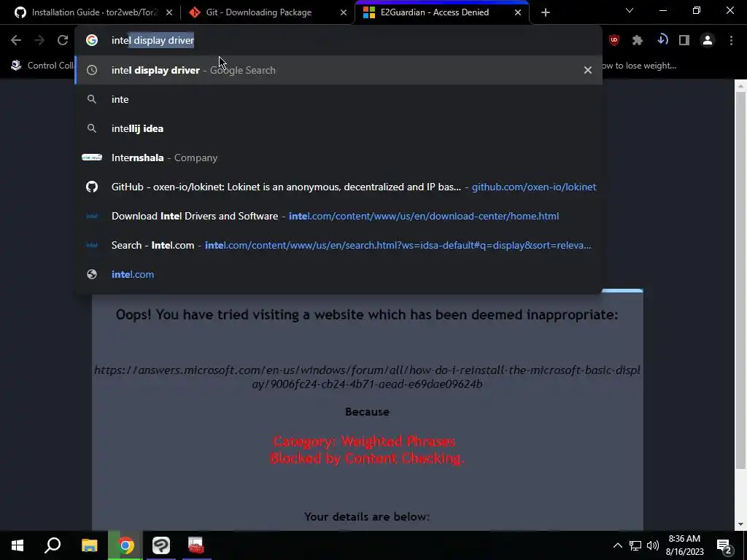747x560 pixels.
Task: Open File Explorer from taskbar
Action: pyautogui.click(x=89, y=545)
